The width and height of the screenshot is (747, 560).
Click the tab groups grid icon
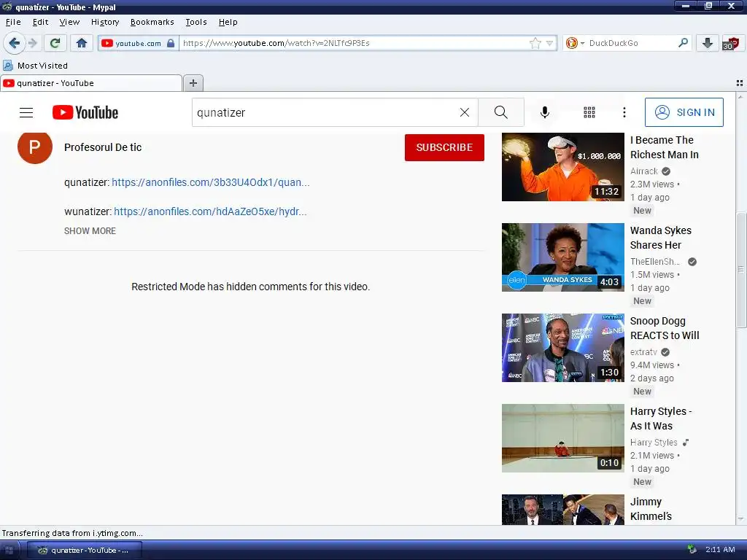[x=740, y=83]
